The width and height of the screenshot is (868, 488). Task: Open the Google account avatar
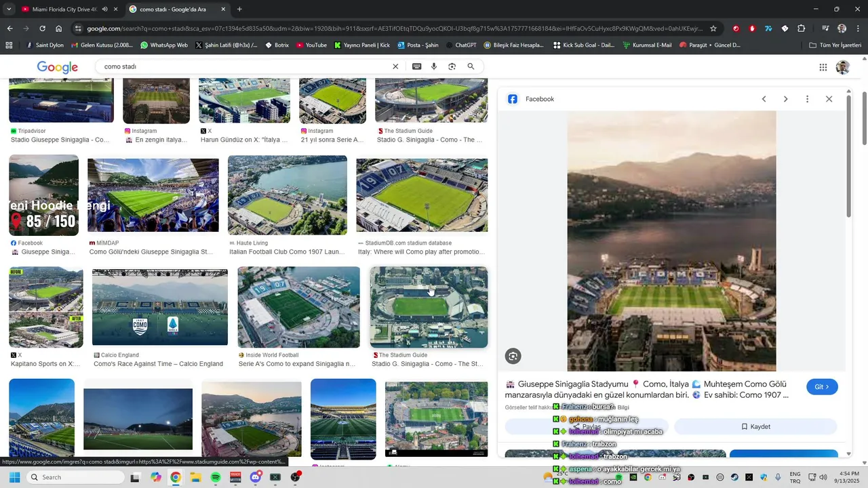click(x=843, y=67)
